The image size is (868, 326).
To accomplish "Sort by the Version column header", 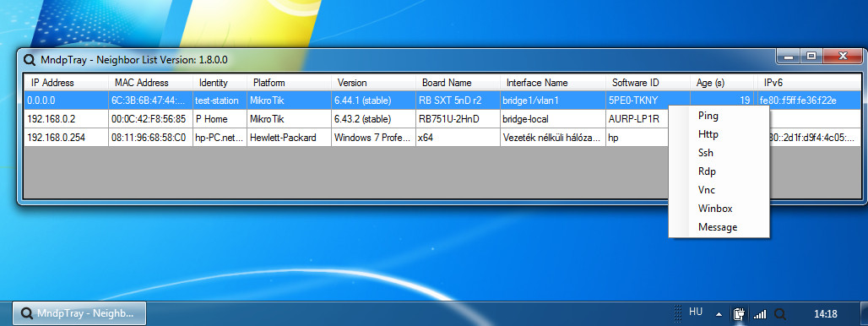I will pos(373,83).
